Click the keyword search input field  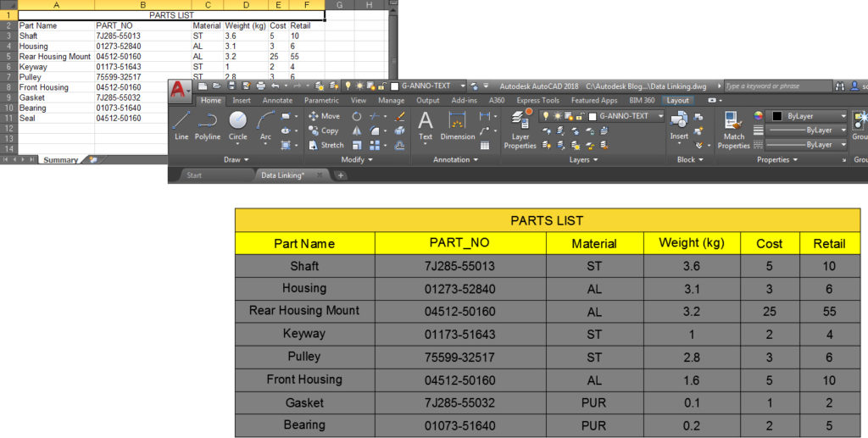coord(778,86)
